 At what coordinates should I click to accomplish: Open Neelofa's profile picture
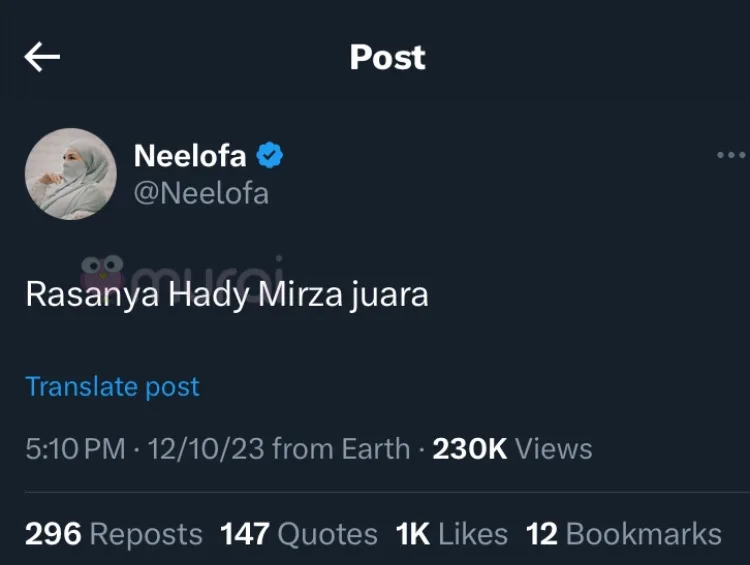[x=71, y=174]
